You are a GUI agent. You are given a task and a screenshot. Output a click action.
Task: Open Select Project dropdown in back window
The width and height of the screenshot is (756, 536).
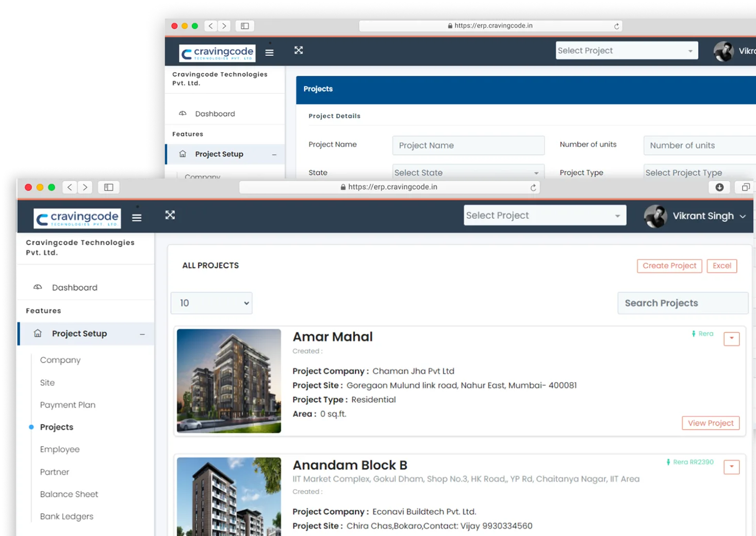627,51
